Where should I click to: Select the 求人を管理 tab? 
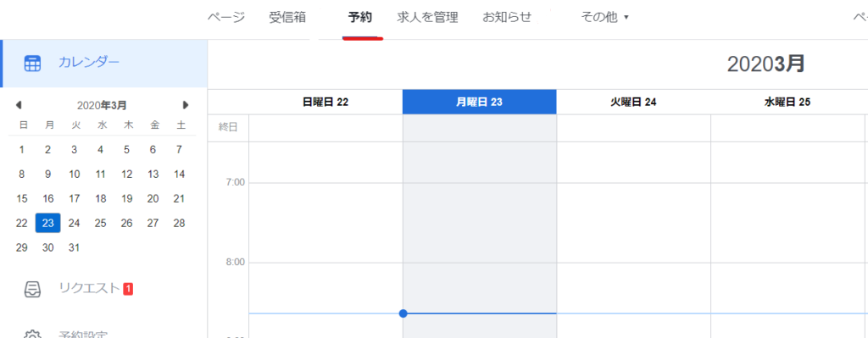point(427,18)
